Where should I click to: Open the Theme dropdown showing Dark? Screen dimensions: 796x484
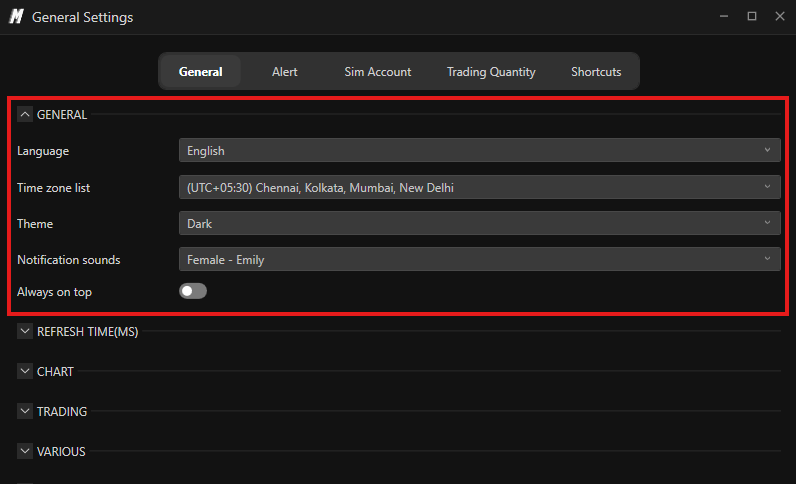480,223
